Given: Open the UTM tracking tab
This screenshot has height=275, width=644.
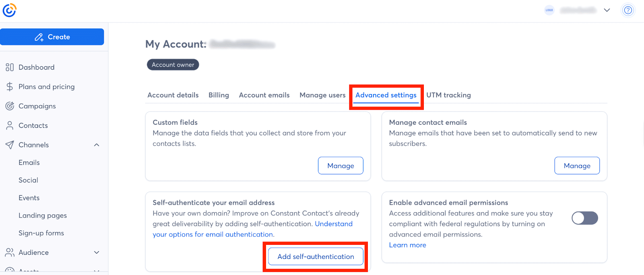Looking at the screenshot, I should point(448,95).
